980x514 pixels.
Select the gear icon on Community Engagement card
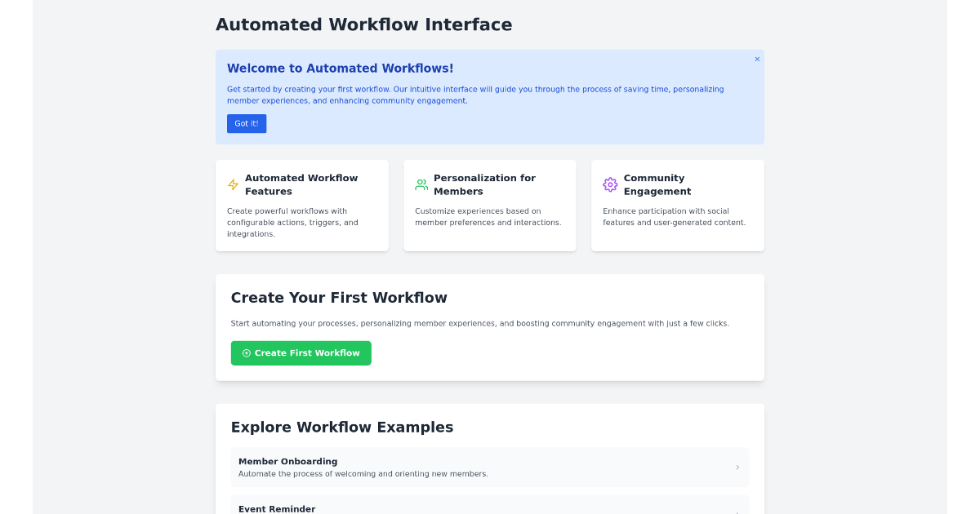tap(610, 185)
